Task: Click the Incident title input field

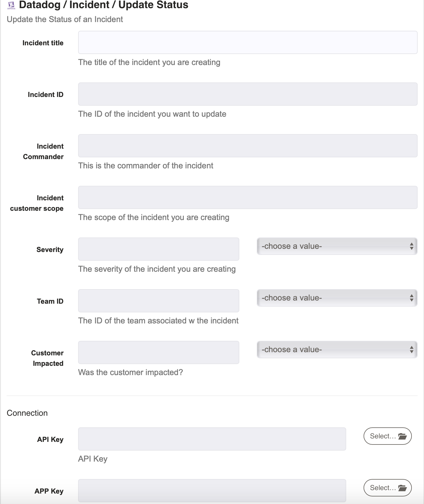Action: pyautogui.click(x=248, y=42)
